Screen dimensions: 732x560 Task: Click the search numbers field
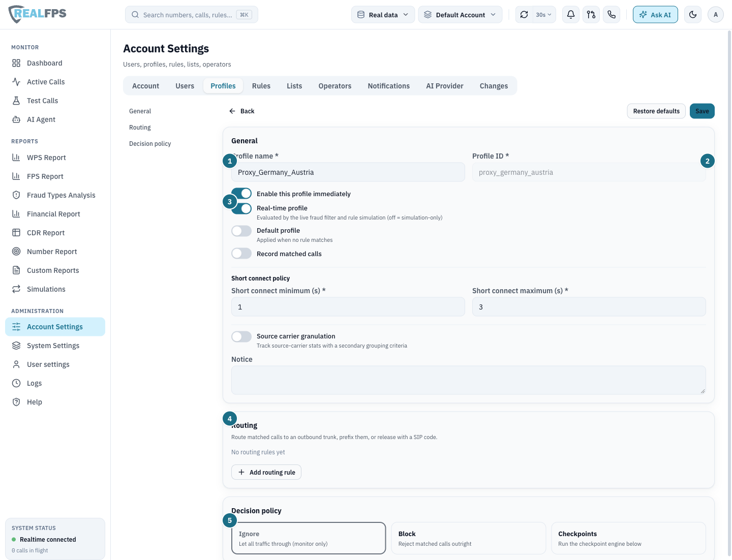click(x=192, y=15)
